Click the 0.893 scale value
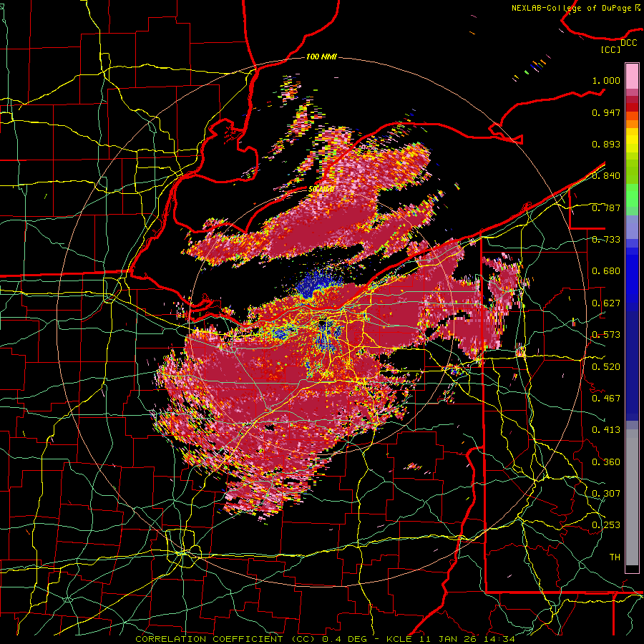The width and height of the screenshot is (644, 644). pyautogui.click(x=606, y=144)
